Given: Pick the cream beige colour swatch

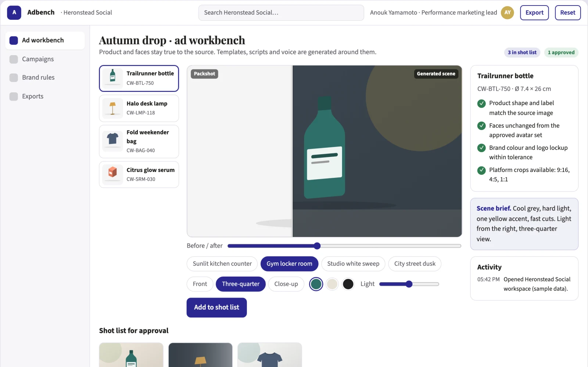Looking at the screenshot, I should 332,284.
